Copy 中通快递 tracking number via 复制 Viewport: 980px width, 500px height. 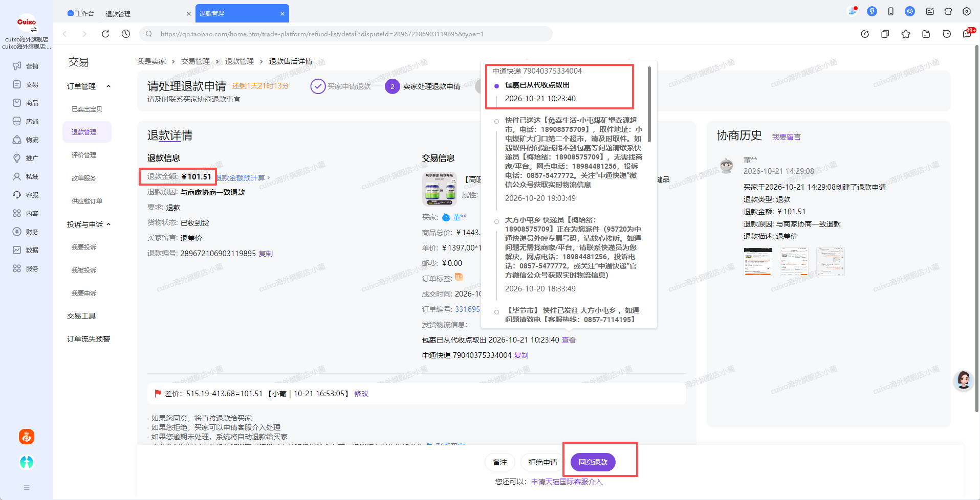pos(521,355)
